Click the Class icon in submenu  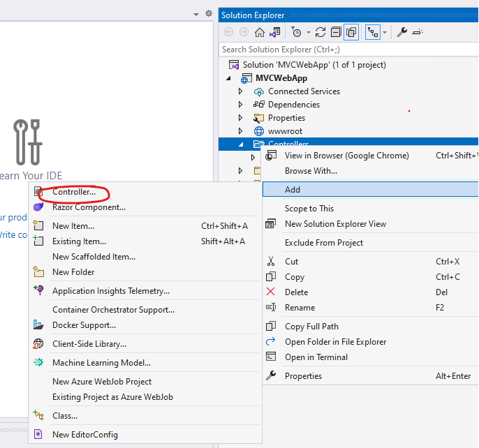(x=38, y=415)
